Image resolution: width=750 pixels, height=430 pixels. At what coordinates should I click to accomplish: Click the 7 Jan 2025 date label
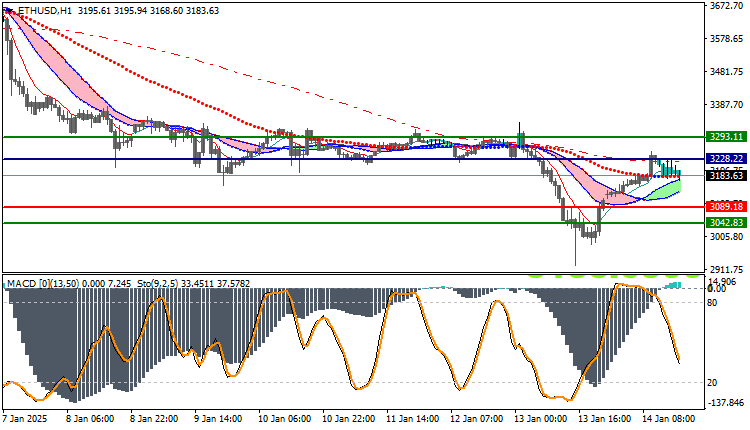[25, 419]
